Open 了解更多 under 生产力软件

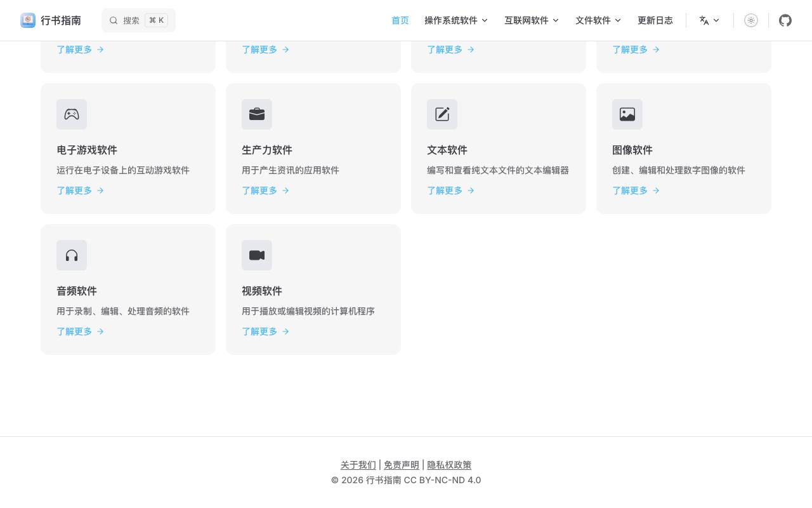[266, 190]
